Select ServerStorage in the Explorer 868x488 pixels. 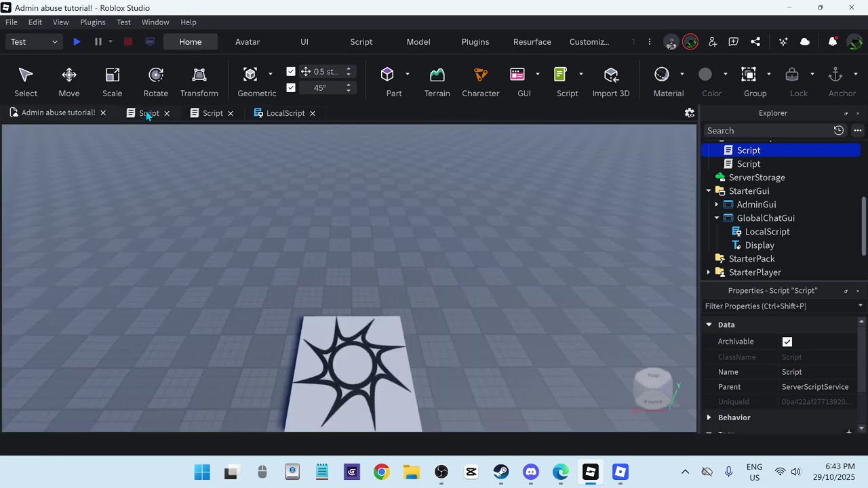tap(757, 178)
